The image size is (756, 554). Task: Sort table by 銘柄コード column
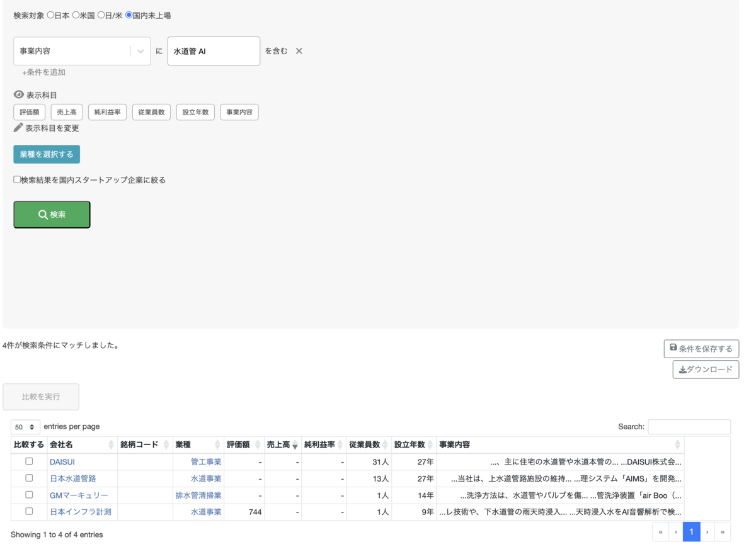point(145,444)
